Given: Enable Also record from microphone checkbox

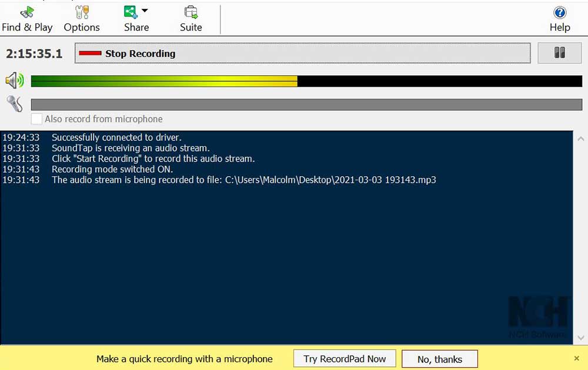Looking at the screenshot, I should [37, 119].
